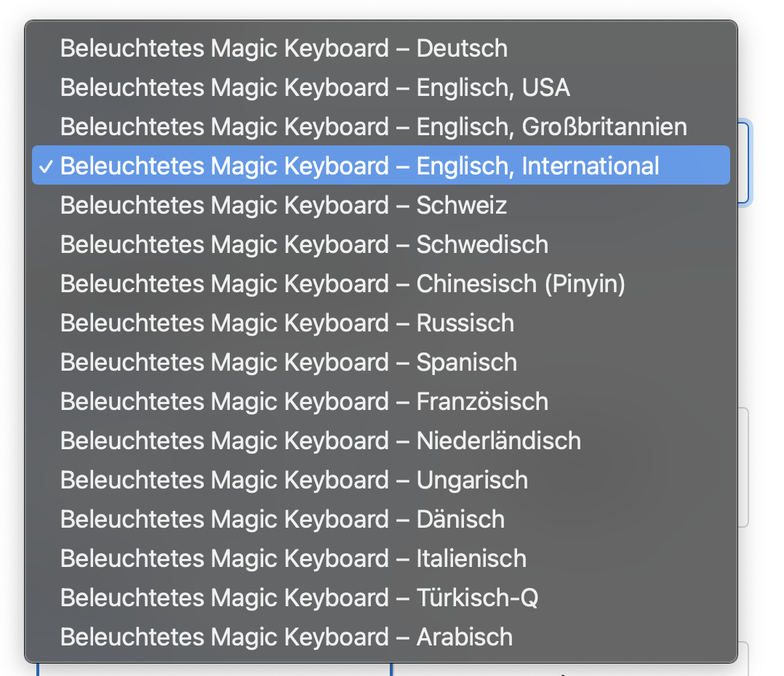Pick the Russisch keyboard layout
This screenshot has height=676, width=784.
[287, 323]
